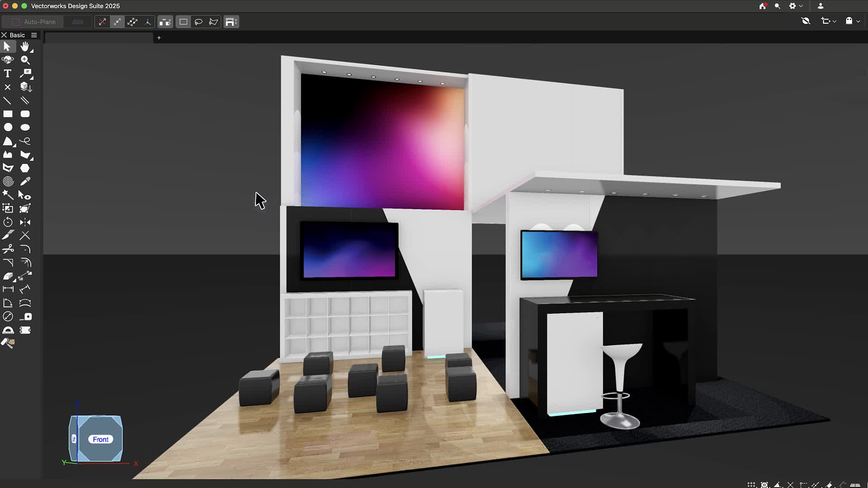Add a new document tab
This screenshot has height=488, width=868.
tap(159, 38)
